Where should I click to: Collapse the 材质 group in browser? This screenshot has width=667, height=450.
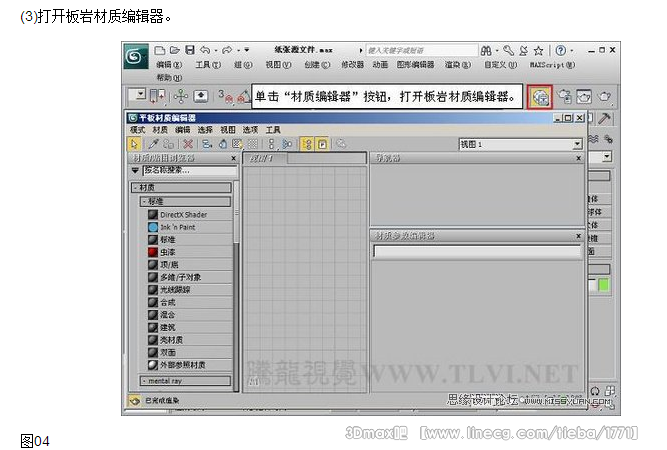click(x=181, y=187)
